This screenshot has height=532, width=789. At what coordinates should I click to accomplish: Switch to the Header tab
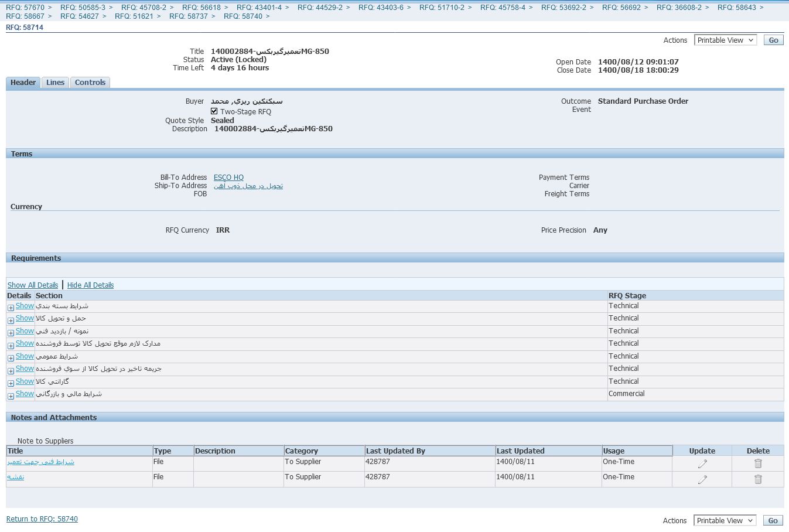23,83
